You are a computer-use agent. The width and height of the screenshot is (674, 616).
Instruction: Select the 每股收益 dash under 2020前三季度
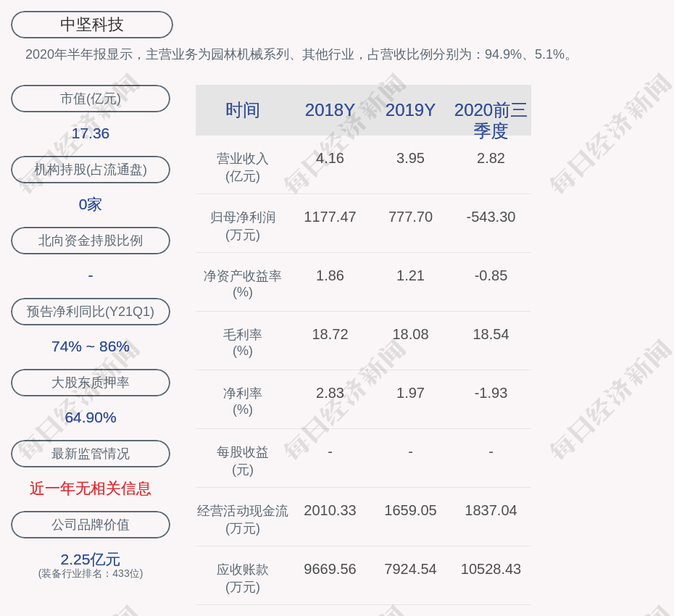[491, 451]
